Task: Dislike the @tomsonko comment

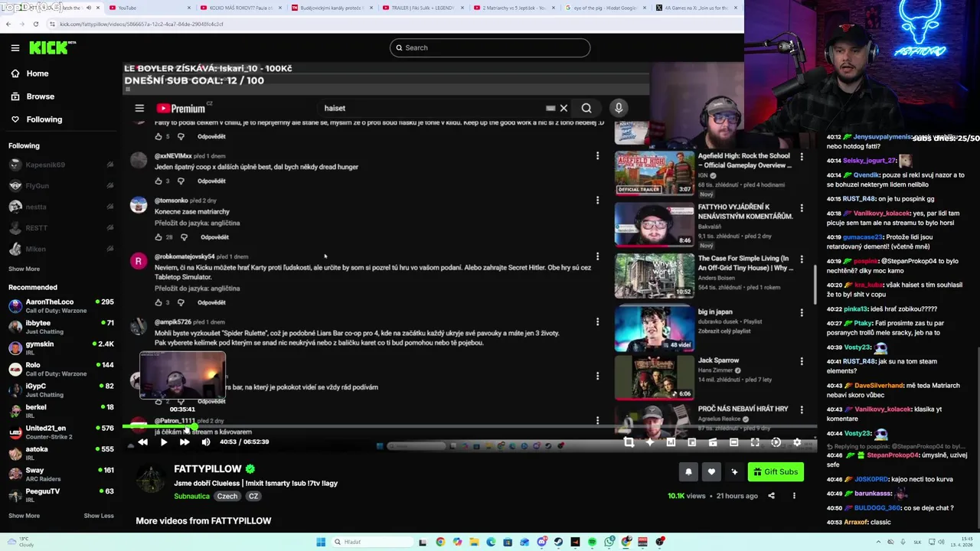Action: 184,237
